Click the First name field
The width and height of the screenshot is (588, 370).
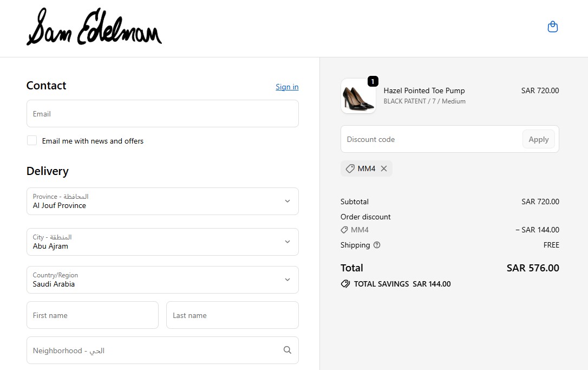point(92,315)
